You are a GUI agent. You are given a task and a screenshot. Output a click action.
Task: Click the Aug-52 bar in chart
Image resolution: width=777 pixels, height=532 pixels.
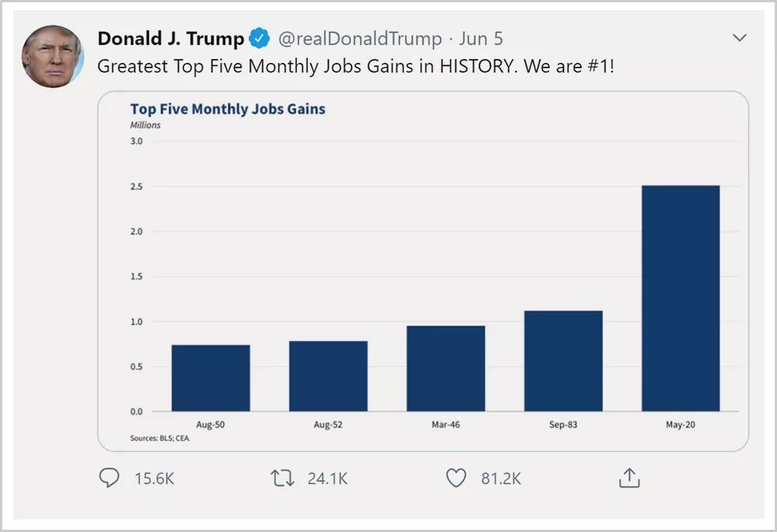pos(328,376)
